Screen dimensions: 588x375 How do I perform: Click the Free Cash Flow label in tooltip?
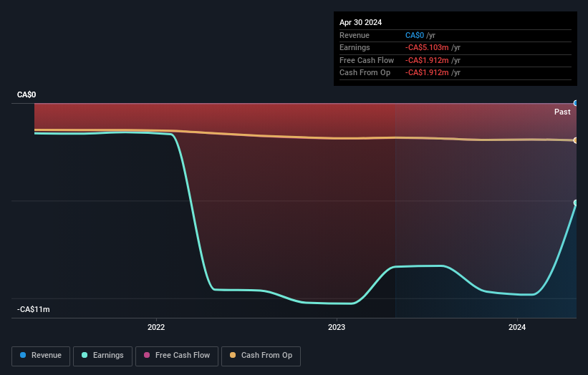[367, 60]
